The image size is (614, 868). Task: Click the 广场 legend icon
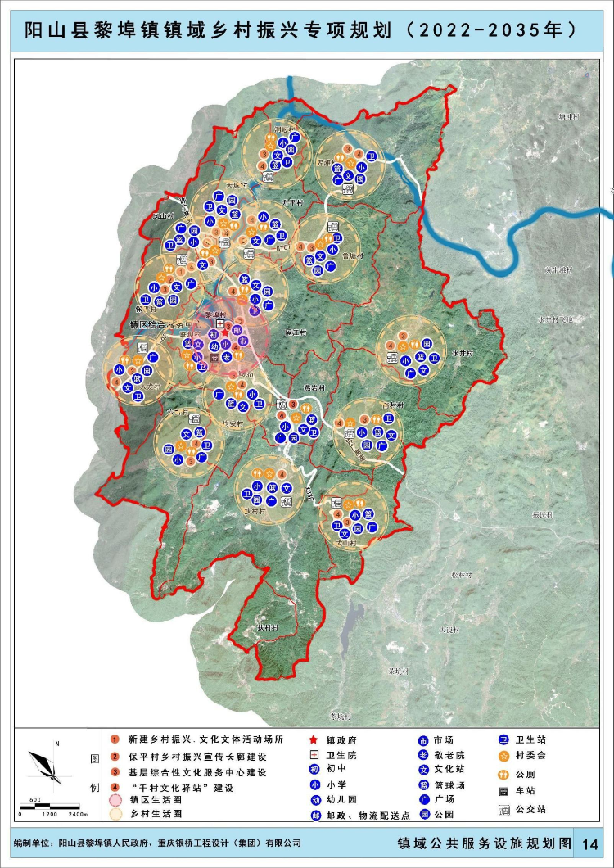(423, 799)
